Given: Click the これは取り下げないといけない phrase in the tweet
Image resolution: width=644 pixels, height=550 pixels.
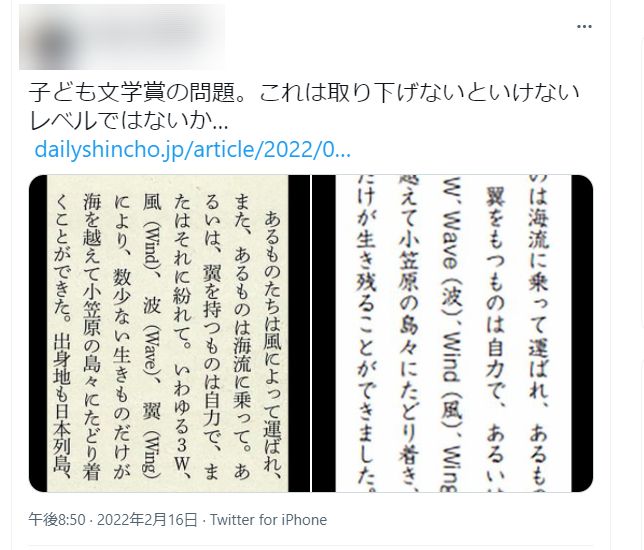Looking at the screenshot, I should [419, 92].
